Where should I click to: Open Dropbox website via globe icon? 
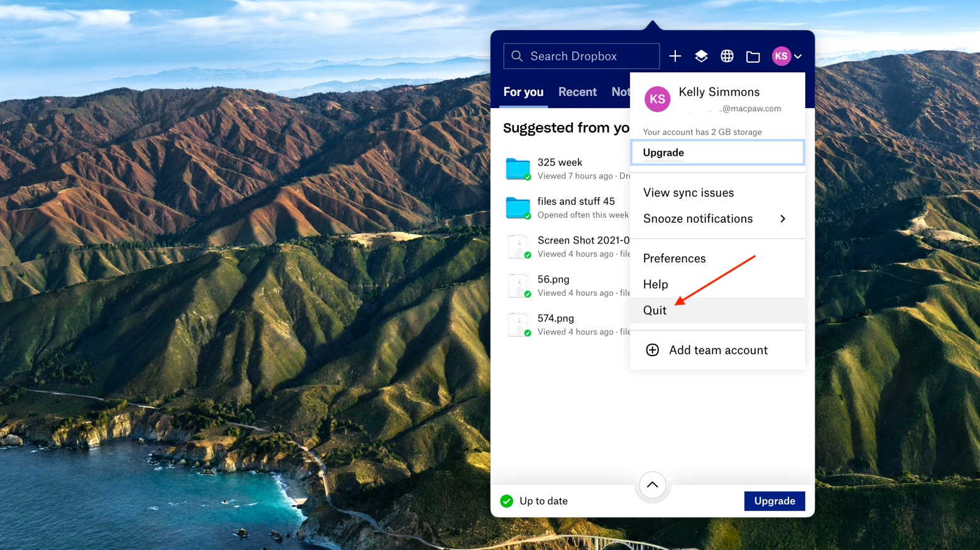(x=727, y=57)
